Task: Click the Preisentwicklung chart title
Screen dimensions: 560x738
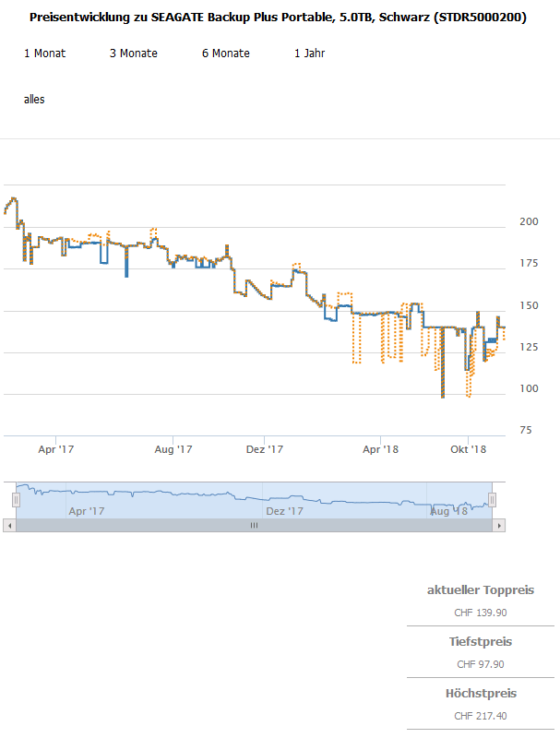Action: point(279,18)
